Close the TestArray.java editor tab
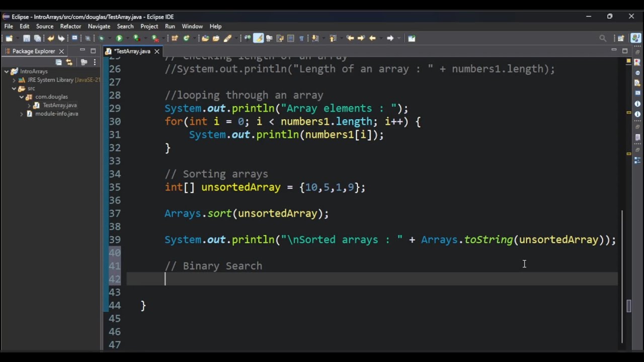644x362 pixels. 156,51
